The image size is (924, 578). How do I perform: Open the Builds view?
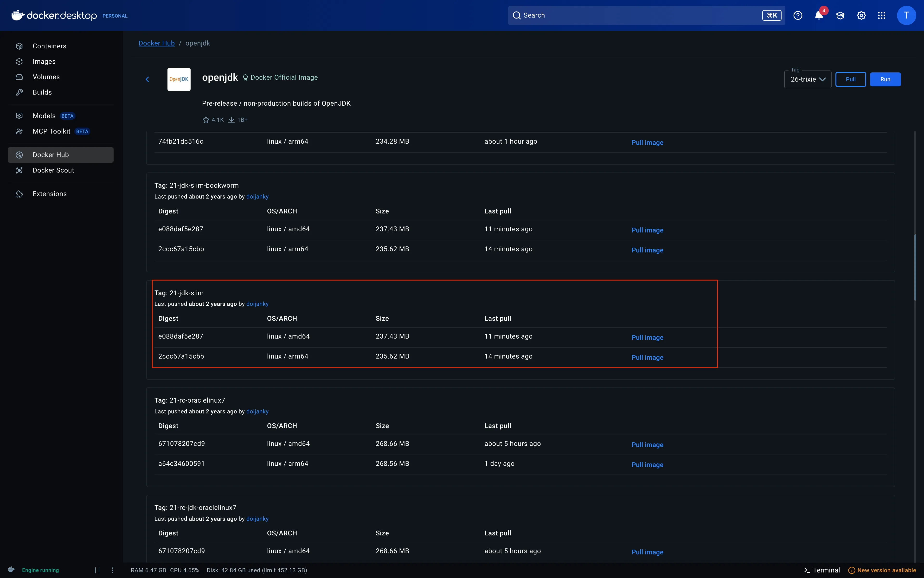tap(60, 92)
